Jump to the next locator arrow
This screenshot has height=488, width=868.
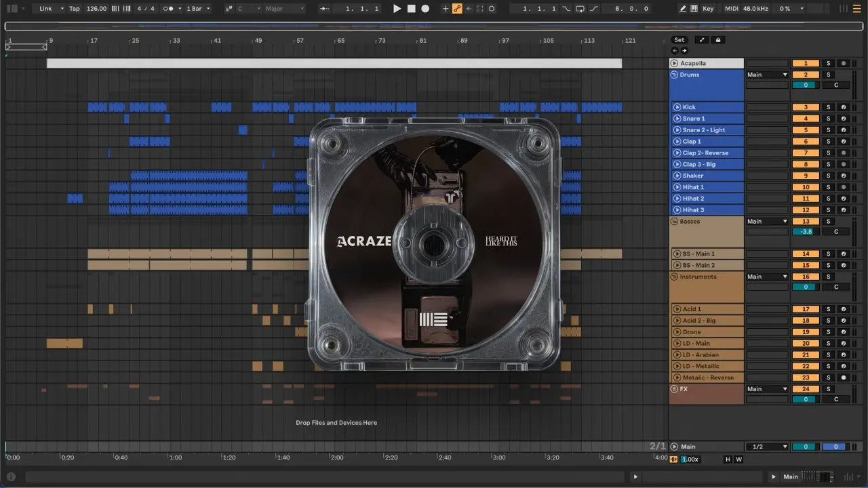click(684, 51)
